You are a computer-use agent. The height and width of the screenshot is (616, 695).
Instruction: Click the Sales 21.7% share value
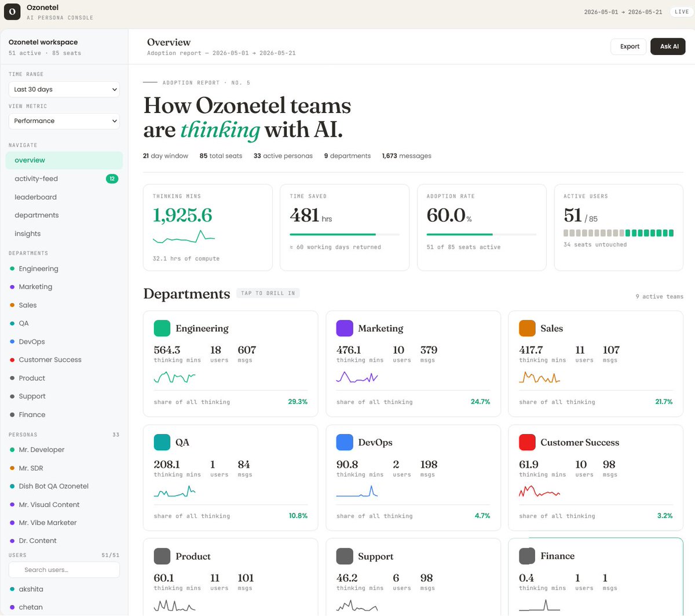[x=664, y=402]
